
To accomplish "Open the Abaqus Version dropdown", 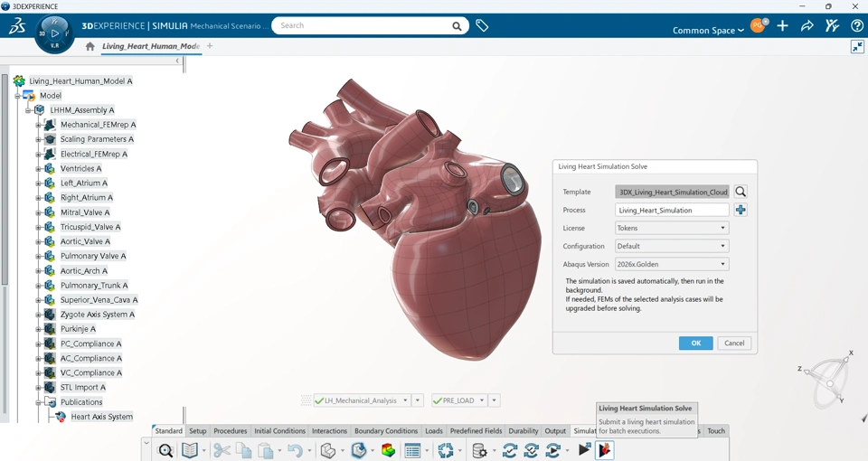I will (672, 264).
